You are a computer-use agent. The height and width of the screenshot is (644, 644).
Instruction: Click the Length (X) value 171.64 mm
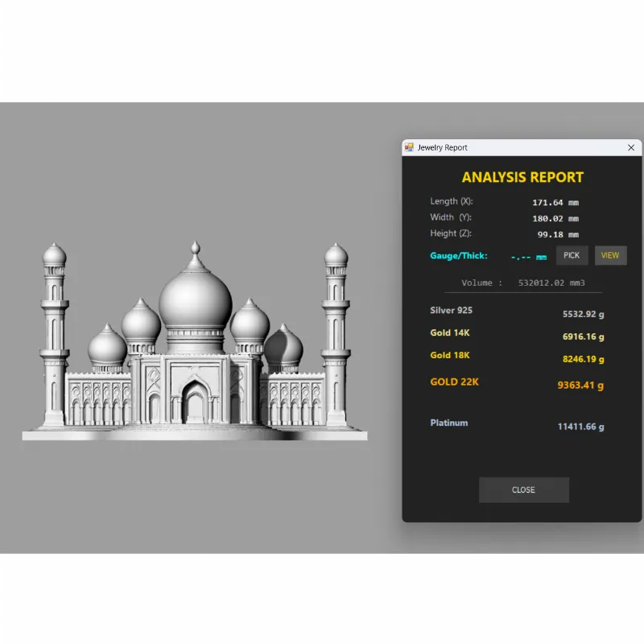click(555, 203)
